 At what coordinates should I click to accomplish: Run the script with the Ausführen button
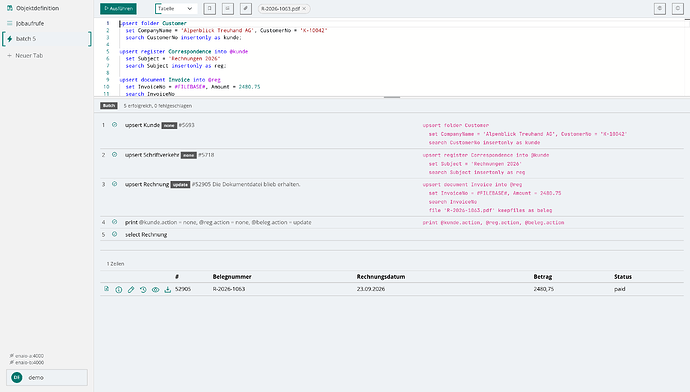[118, 8]
